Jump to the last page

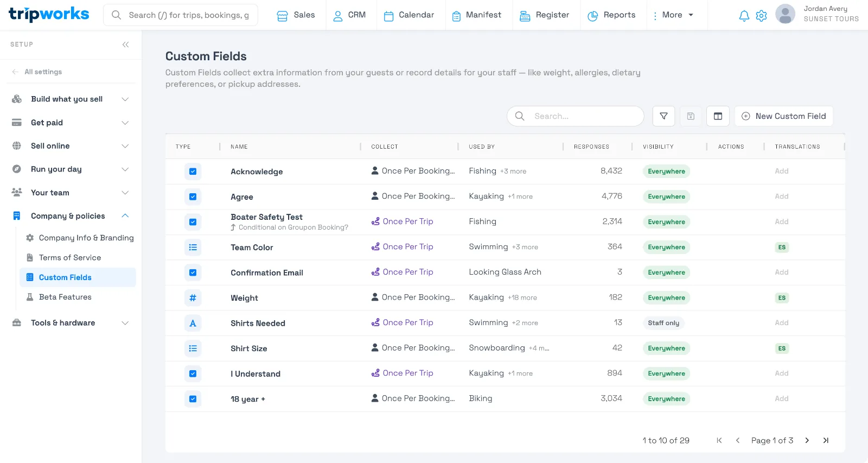pos(826,441)
